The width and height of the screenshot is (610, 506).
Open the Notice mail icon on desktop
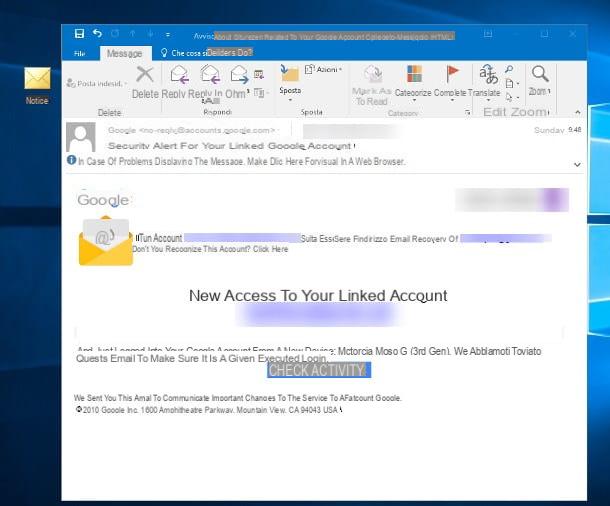(x=37, y=86)
